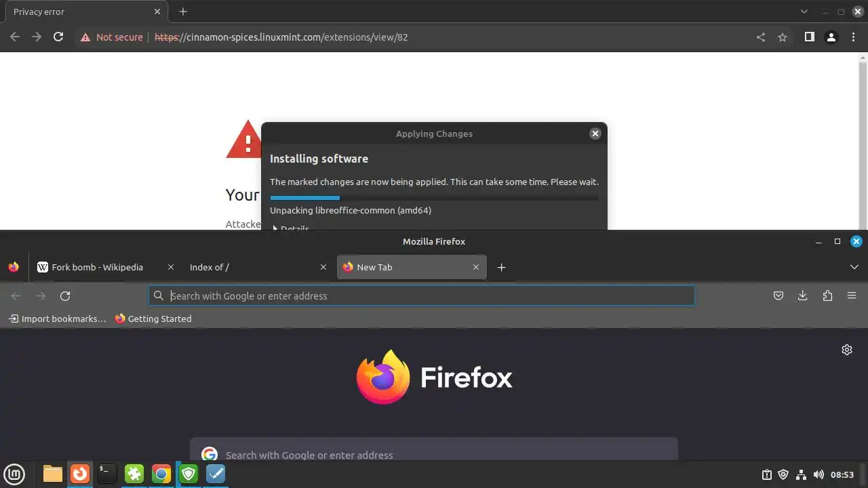
Task: List all Firefox tabs dropdown
Action: tap(854, 267)
